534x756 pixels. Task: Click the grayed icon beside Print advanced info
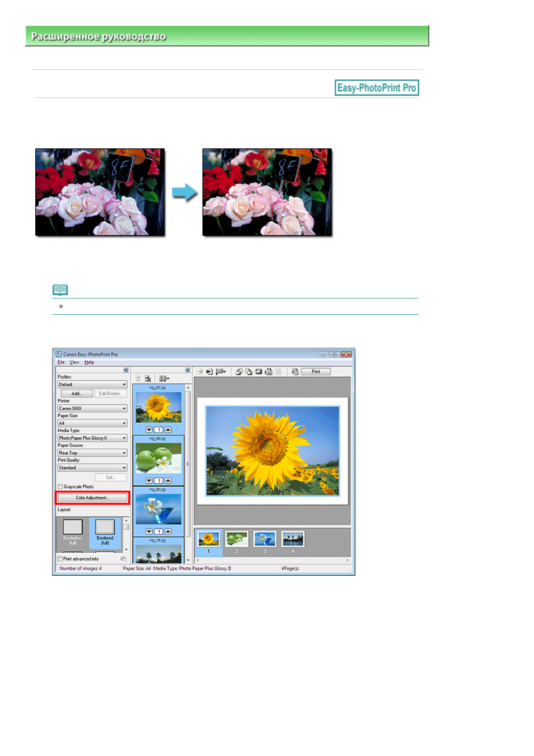pyautogui.click(x=123, y=558)
